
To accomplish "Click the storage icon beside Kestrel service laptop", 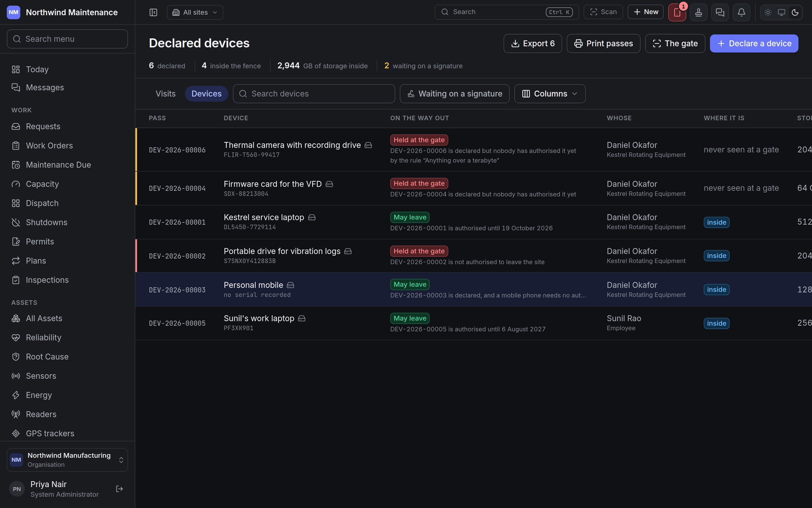I will [x=312, y=217].
